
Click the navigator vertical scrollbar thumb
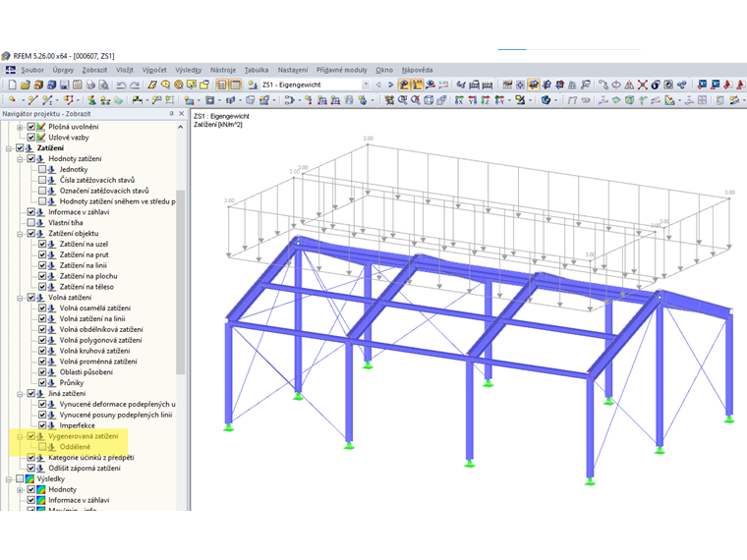click(180, 282)
